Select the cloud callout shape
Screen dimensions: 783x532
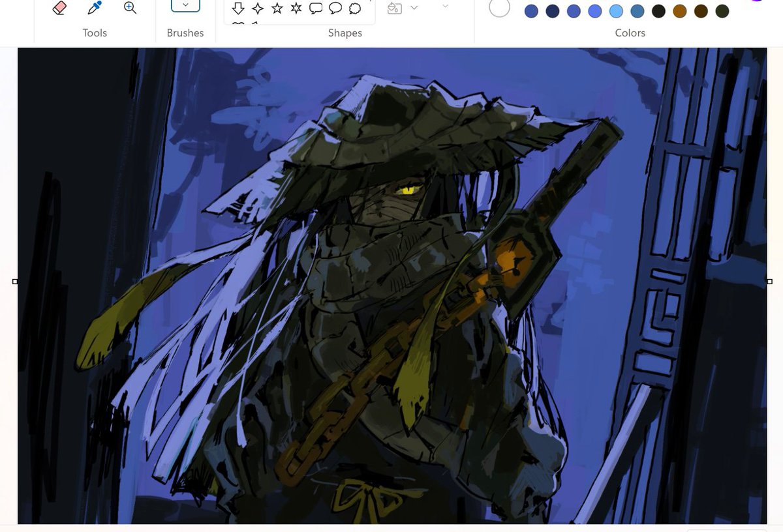[x=355, y=8]
